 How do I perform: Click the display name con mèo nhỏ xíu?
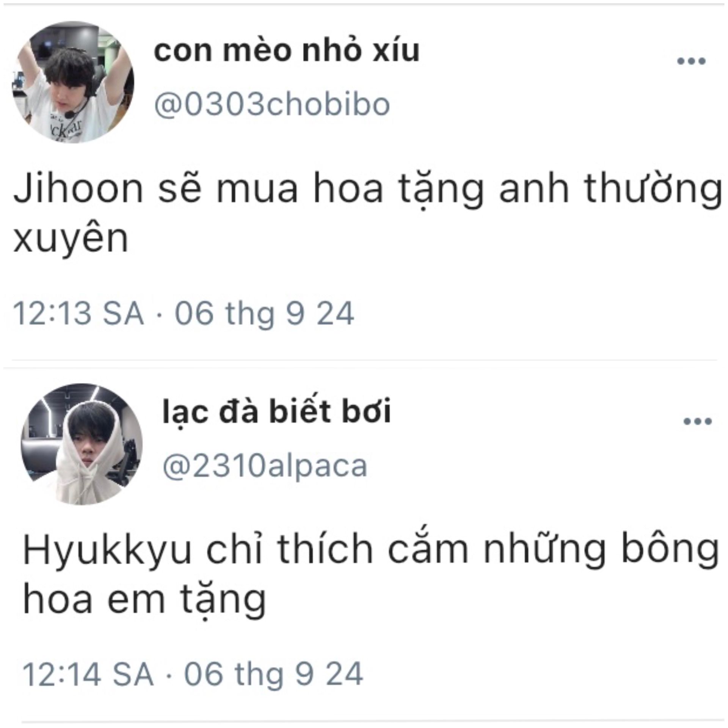[x=287, y=51]
